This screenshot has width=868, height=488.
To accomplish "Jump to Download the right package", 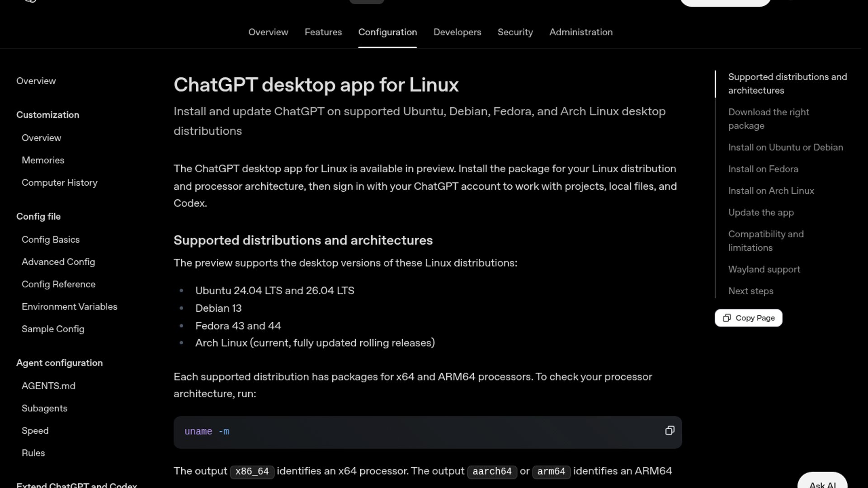I will (769, 119).
